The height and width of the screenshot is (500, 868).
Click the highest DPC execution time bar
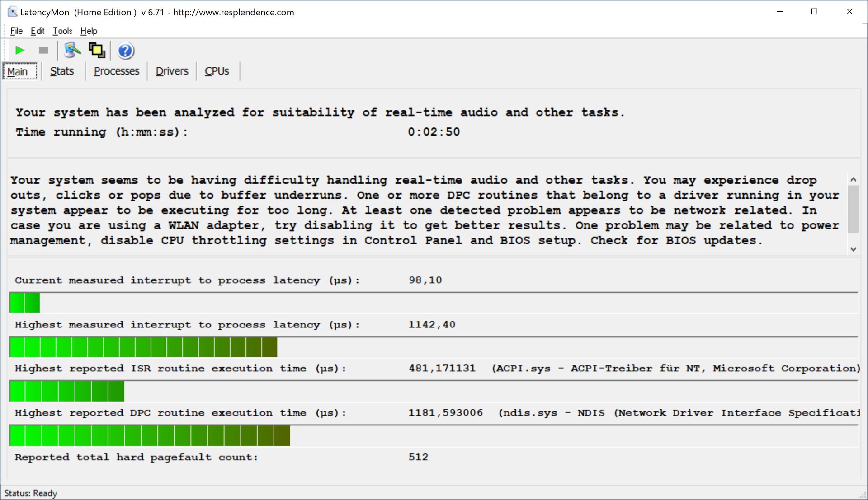150,436
